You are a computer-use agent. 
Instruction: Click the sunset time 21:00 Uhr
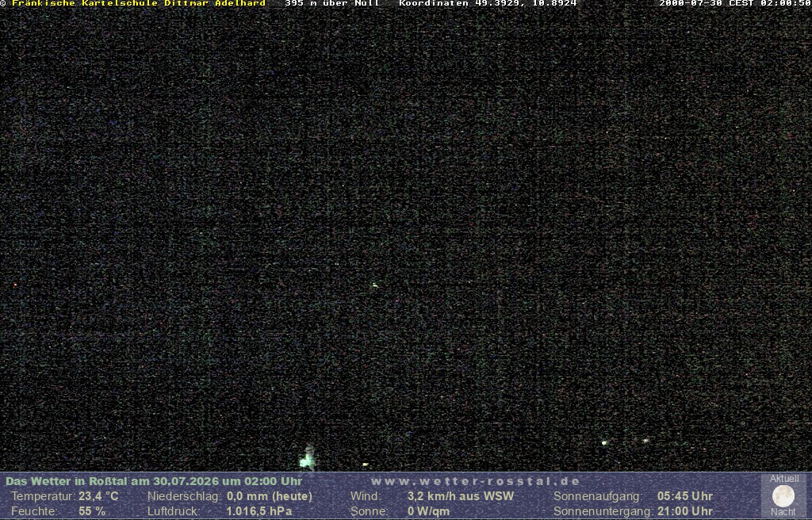pos(684,511)
